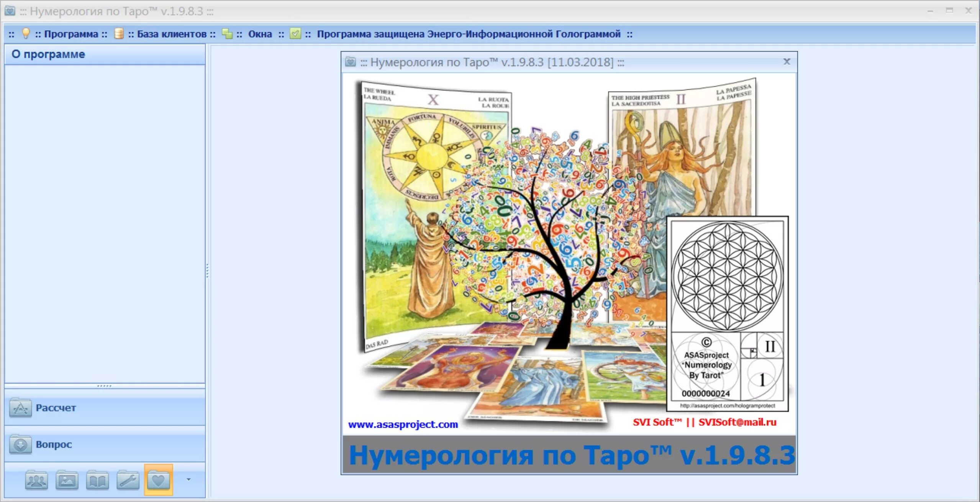Click the about dialog title bar icon
The width and height of the screenshot is (980, 502).
351,62
